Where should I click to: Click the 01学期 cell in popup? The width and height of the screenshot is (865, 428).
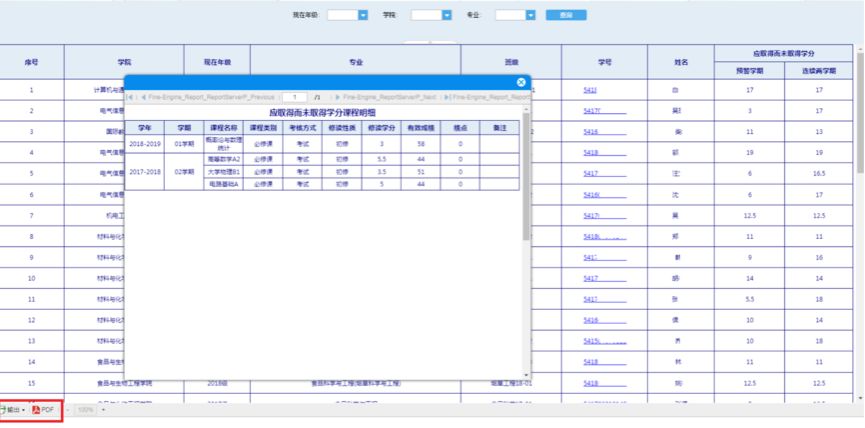(184, 143)
